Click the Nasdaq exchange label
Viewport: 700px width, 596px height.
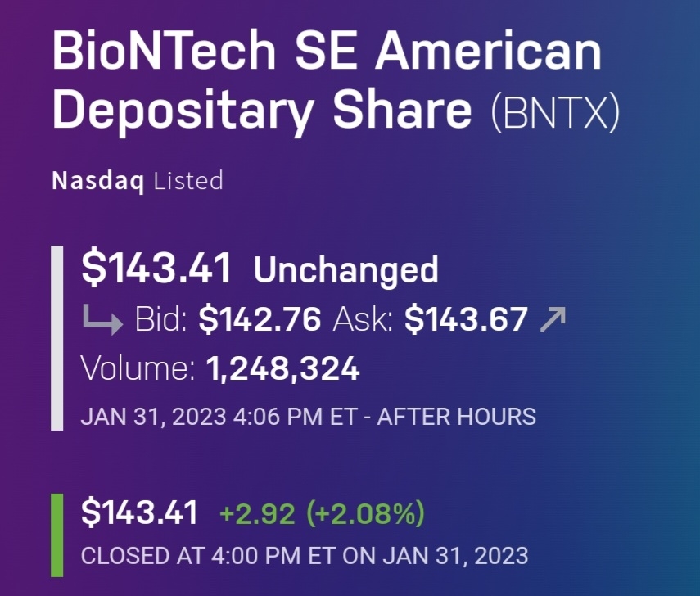(98, 180)
